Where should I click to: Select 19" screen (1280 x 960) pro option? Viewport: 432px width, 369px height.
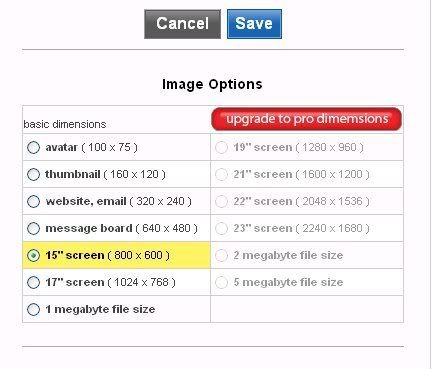(x=221, y=147)
